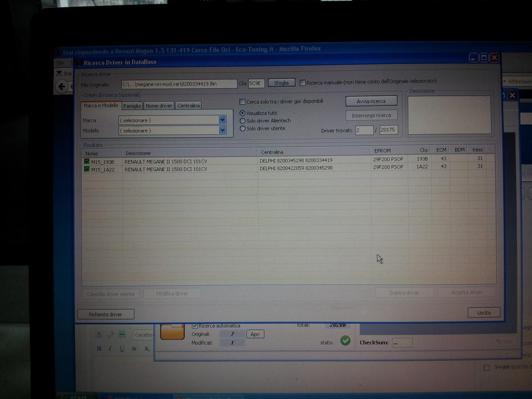Click the total drivers field showing 20175
Screen dimensions: 532x399
coord(388,130)
